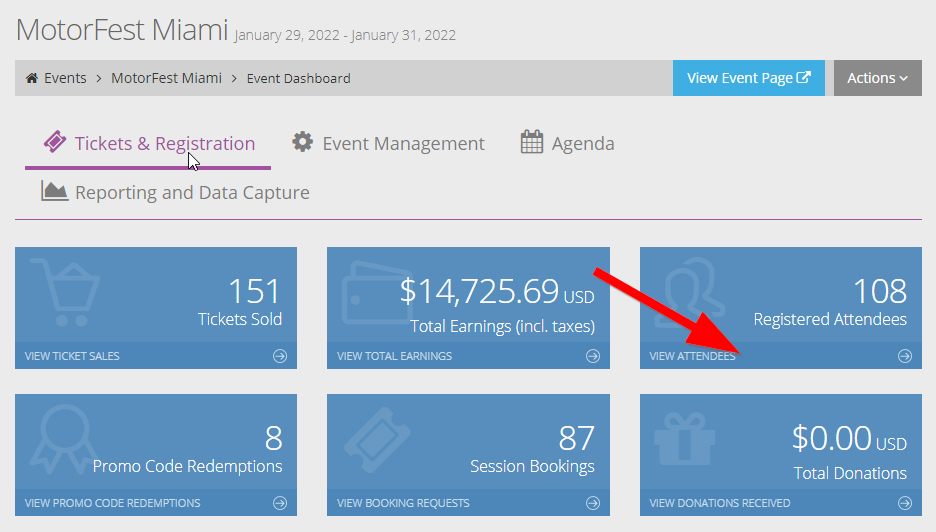The height and width of the screenshot is (532, 936).
Task: Open Reporting and Data Capture tab
Action: (175, 192)
